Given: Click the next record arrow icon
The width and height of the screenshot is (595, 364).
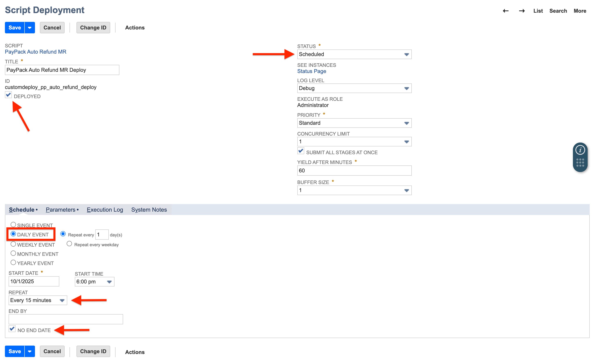Looking at the screenshot, I should pos(522,11).
